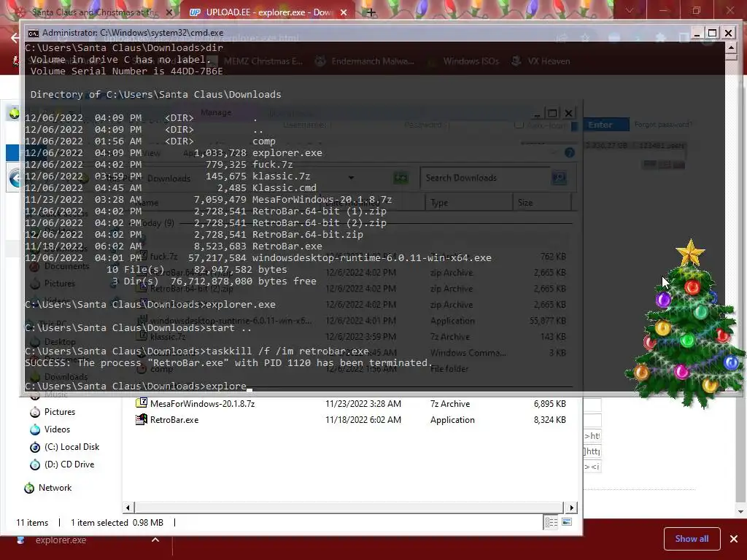Click the "Directory of" line in cmd
This screenshot has height=560, width=747.
[156, 94]
